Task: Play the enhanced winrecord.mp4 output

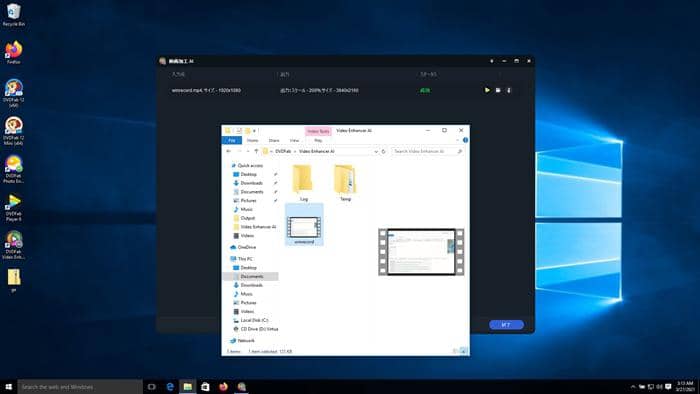Action: coord(487,90)
